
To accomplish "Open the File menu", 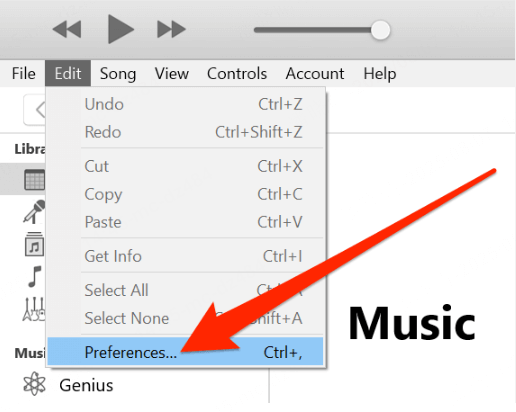I will pyautogui.click(x=23, y=73).
